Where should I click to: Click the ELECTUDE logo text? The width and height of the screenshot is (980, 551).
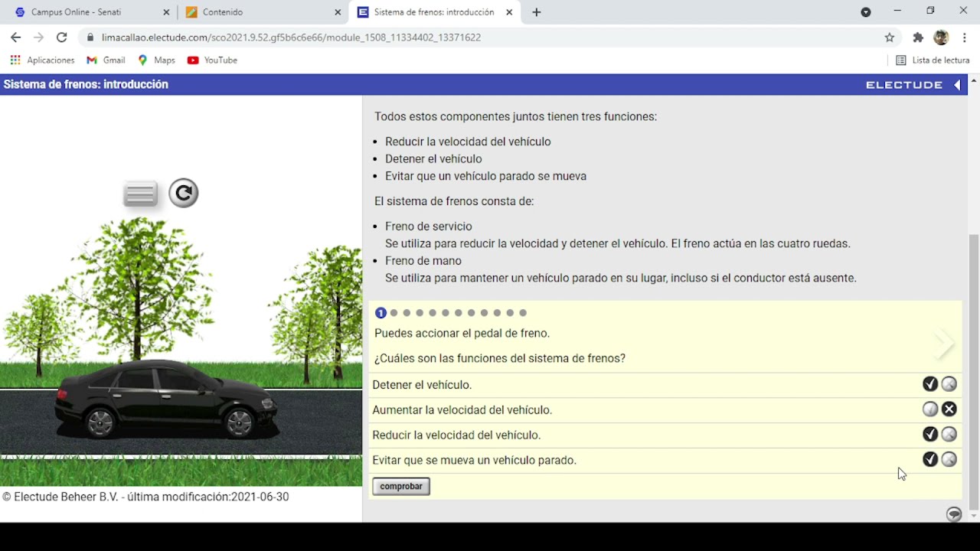tap(904, 85)
